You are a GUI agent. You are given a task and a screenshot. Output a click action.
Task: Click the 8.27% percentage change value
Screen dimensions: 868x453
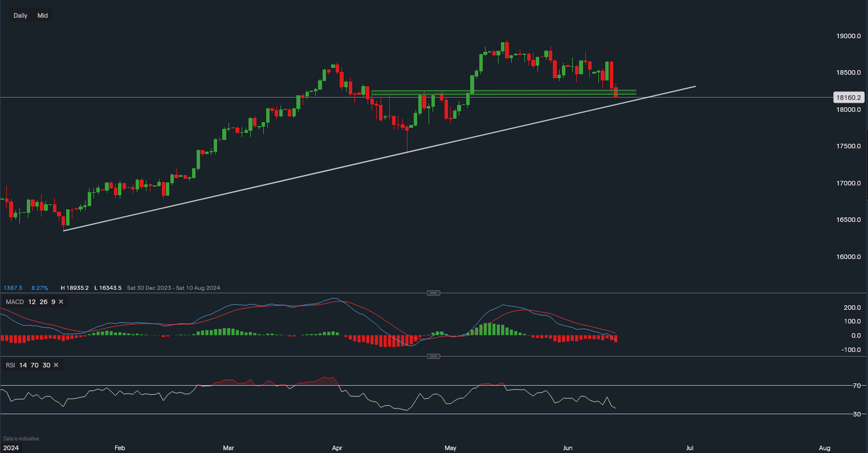pyautogui.click(x=39, y=288)
